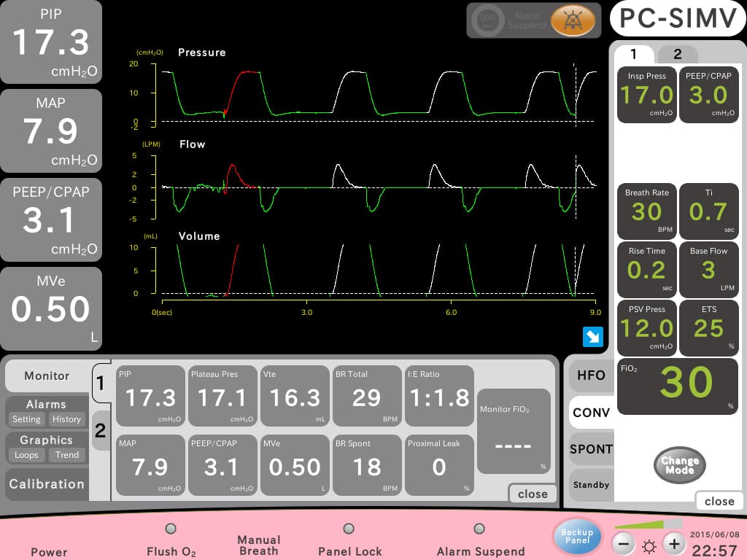This screenshot has height=560, width=747.
Task: Click the Power button
Action: (x=49, y=552)
